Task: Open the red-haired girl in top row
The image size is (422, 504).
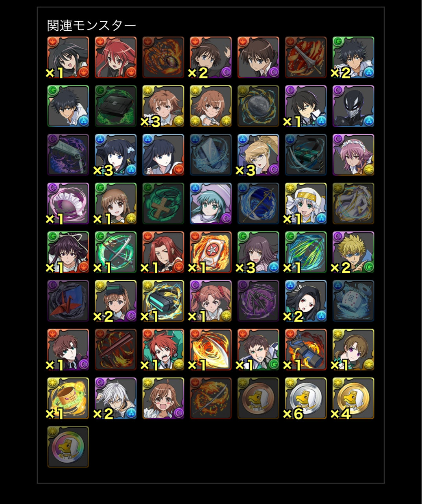Action: [x=116, y=57]
